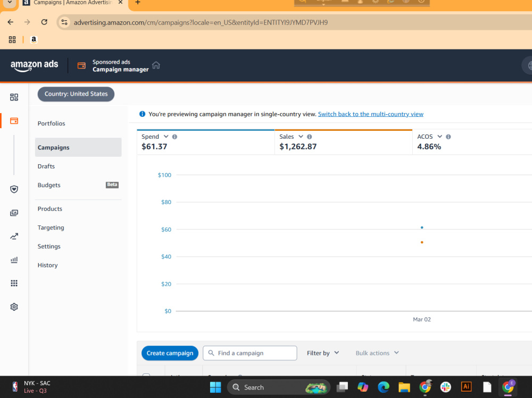Select Campaigns in the left menu
Screen dimensions: 532x398
point(78,147)
